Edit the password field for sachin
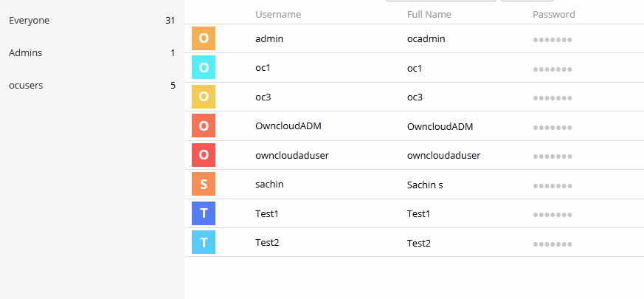The width and height of the screenshot is (644, 299). [553, 186]
